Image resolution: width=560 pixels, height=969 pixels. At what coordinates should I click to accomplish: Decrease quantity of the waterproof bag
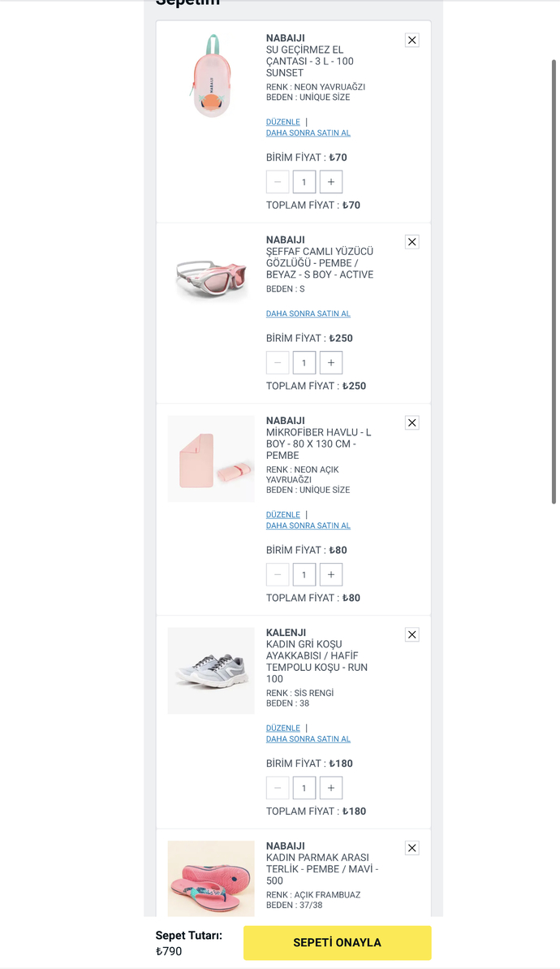(278, 182)
